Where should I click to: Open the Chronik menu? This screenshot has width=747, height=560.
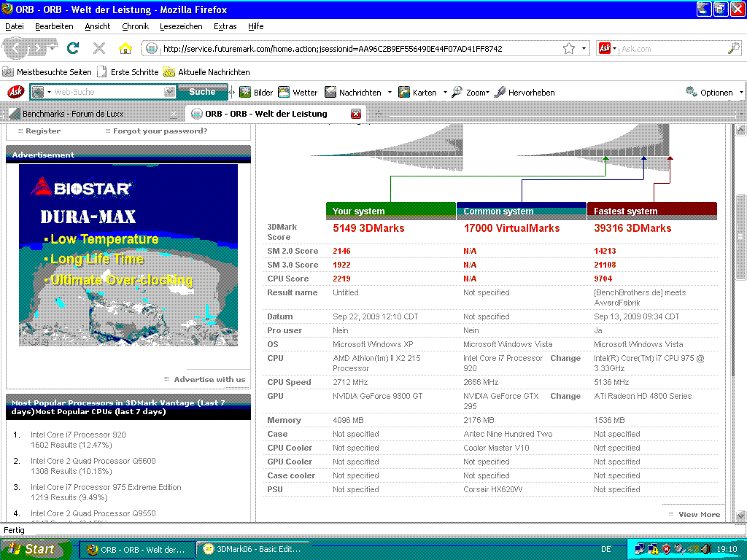pyautogui.click(x=135, y=26)
